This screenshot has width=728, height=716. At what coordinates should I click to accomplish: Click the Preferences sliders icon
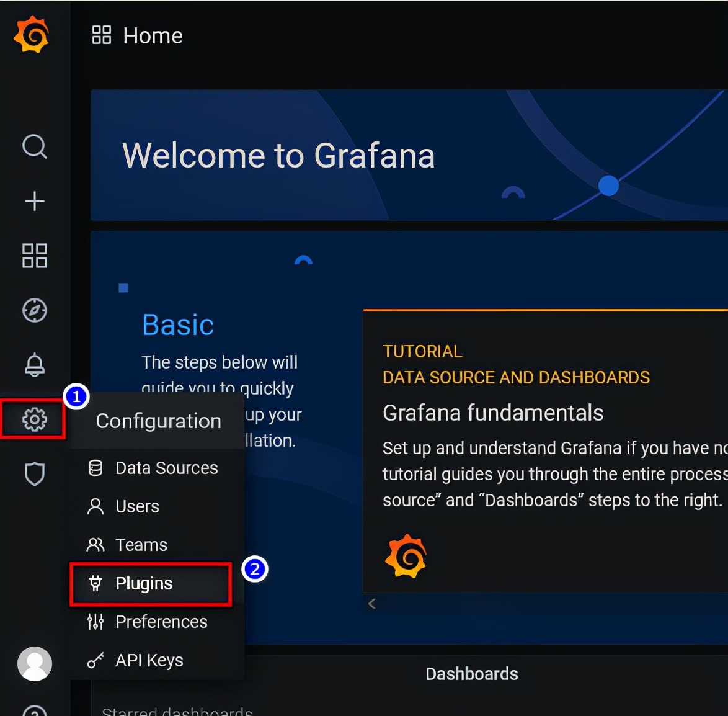tap(95, 622)
